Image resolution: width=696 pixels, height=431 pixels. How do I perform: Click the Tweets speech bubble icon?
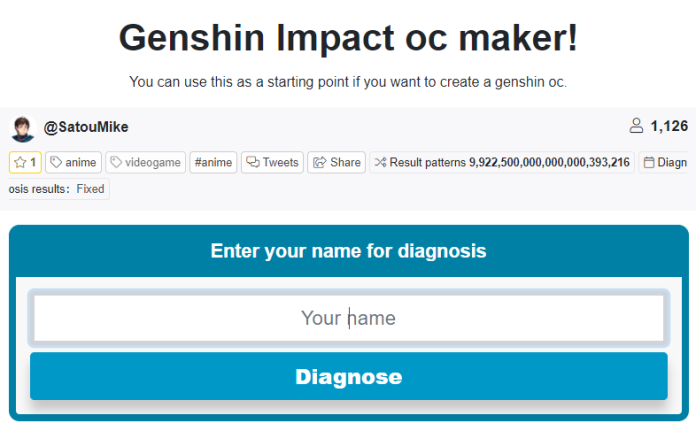point(253,162)
